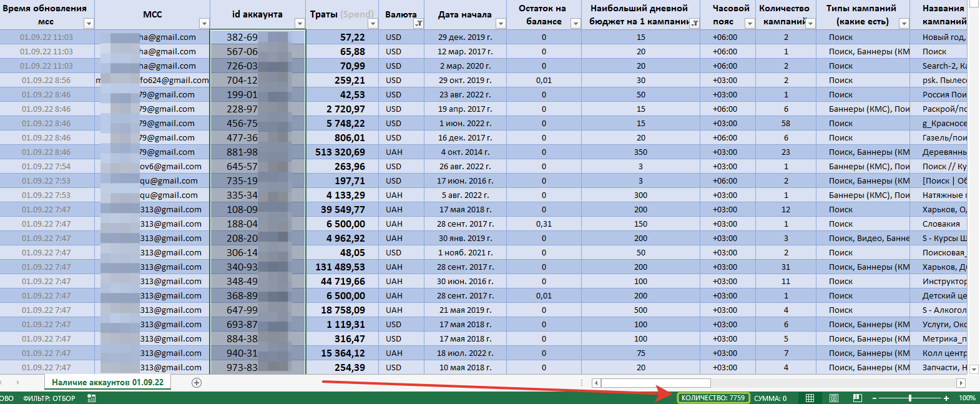980x404 pixels.
Task: Open the Траты (Spend) filter dropdown
Action: coord(373,24)
